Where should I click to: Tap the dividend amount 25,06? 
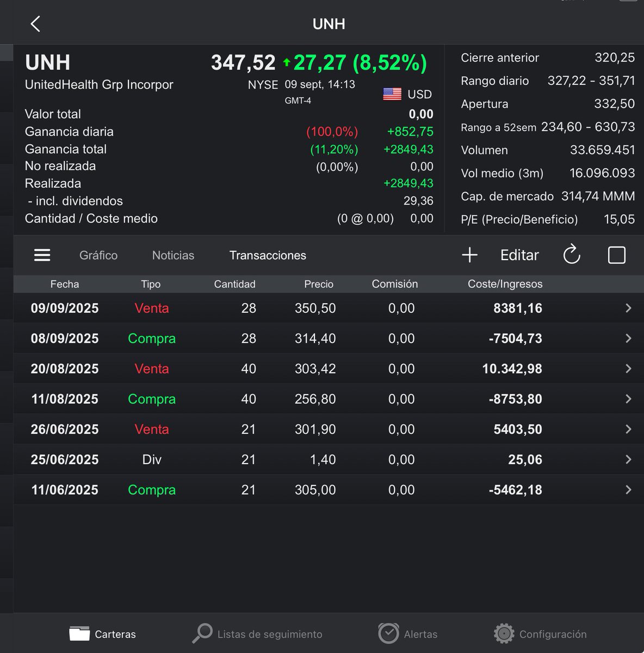[x=525, y=459]
